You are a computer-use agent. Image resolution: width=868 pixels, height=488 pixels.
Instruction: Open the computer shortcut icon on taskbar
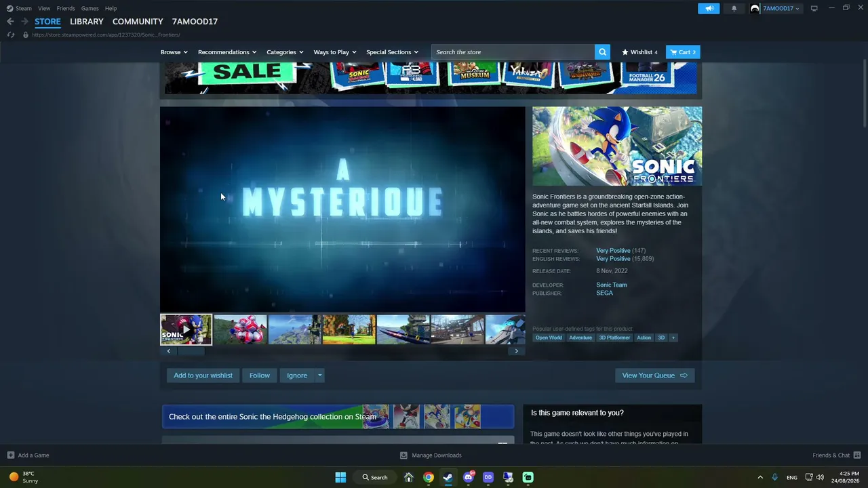point(508,477)
